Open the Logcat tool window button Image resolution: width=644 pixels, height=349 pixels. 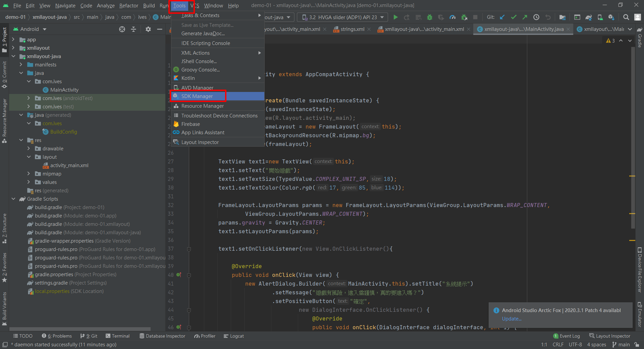point(233,336)
